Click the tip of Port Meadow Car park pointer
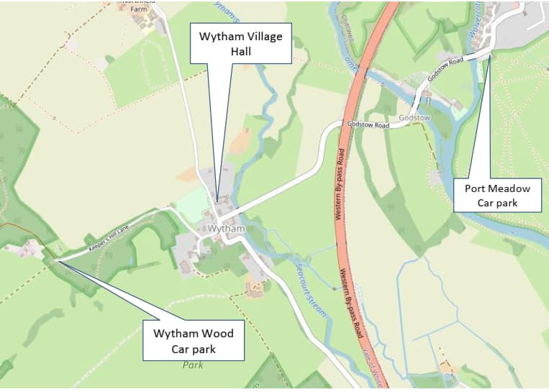The height and width of the screenshot is (392, 549). click(x=489, y=56)
